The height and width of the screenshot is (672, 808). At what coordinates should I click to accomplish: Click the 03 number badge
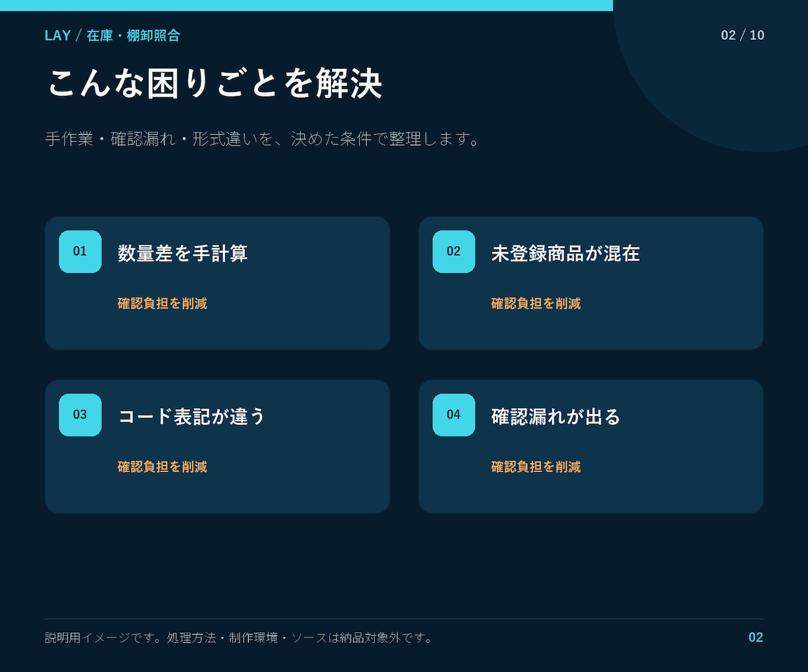click(x=80, y=415)
